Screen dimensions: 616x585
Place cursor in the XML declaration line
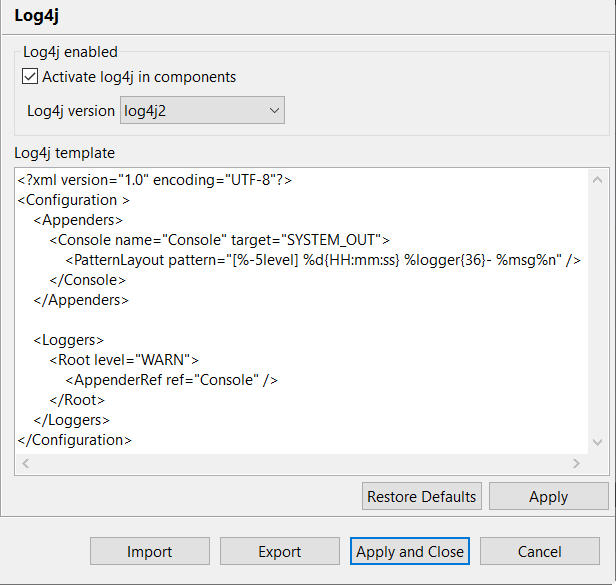(155, 180)
